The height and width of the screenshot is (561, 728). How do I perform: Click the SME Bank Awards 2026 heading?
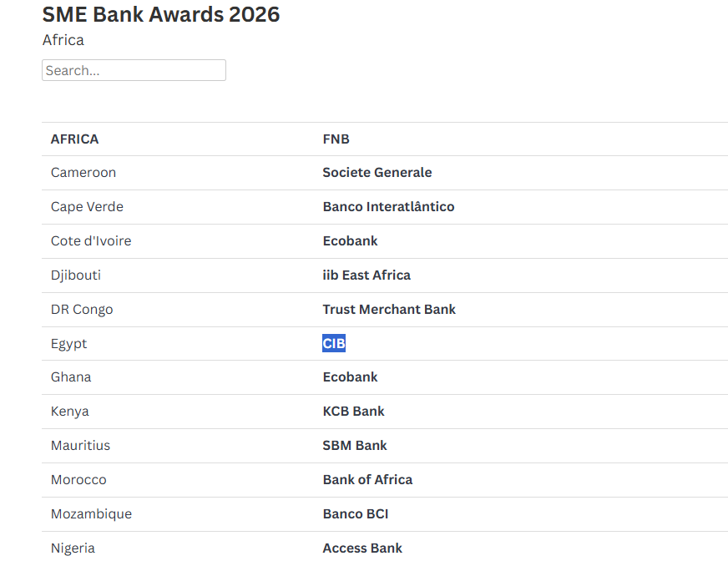(x=161, y=14)
